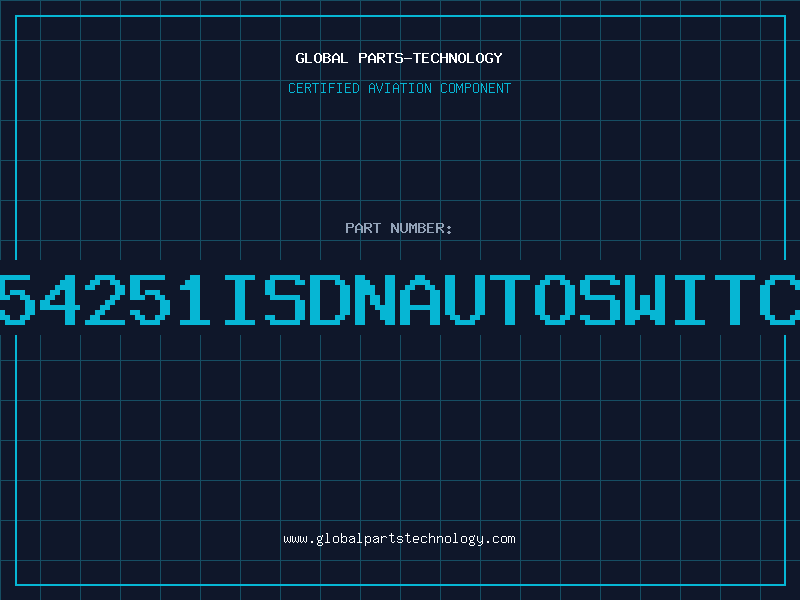This screenshot has width=800, height=600.
Task: Click the large 54251ISDNAUTOSWITC part number text
Action: click(x=400, y=299)
